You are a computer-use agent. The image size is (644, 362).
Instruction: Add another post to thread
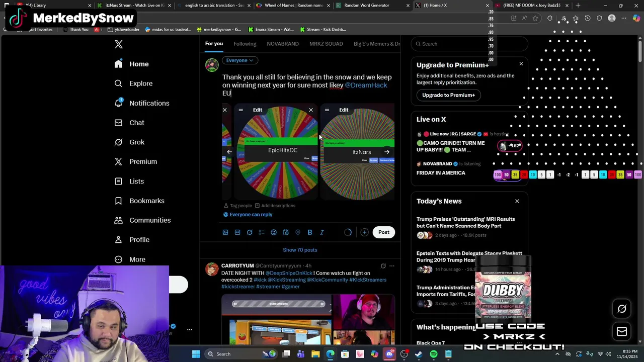(364, 232)
